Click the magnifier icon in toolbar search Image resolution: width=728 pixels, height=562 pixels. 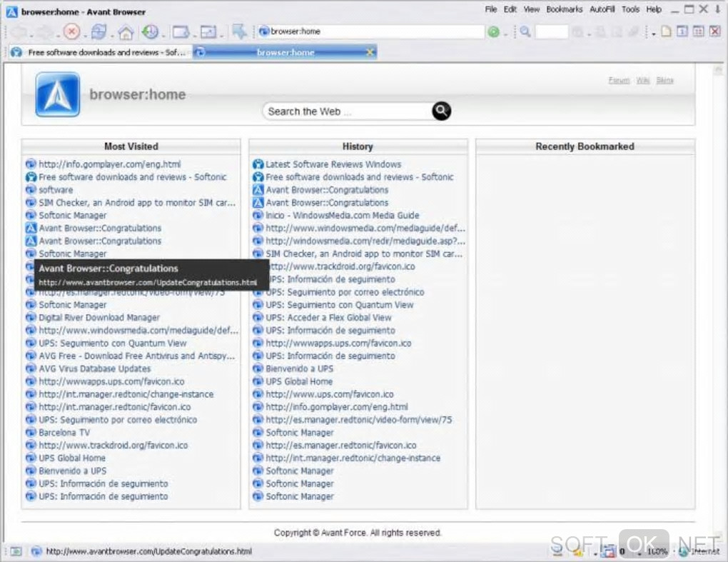[x=525, y=31]
